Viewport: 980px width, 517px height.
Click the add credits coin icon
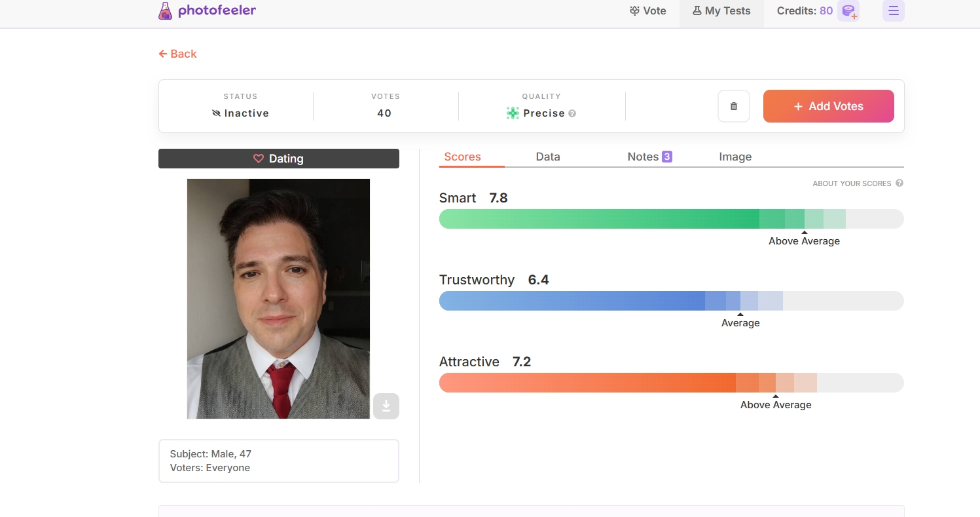[848, 11]
